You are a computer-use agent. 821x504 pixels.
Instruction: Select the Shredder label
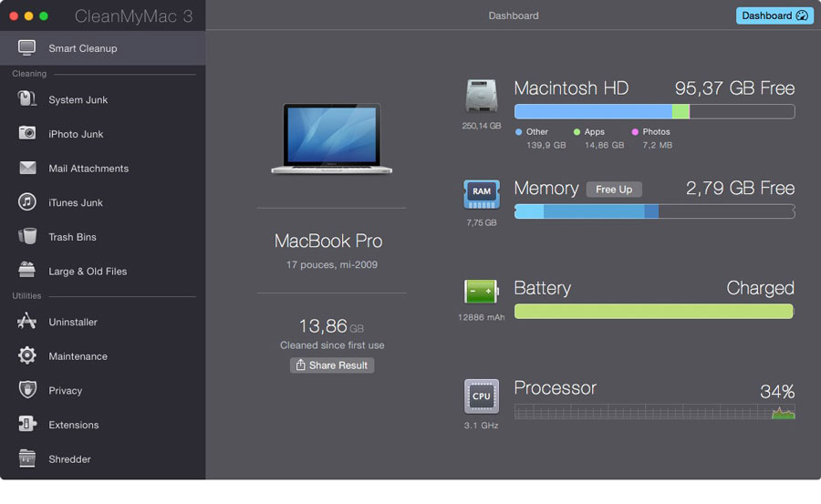click(x=69, y=459)
